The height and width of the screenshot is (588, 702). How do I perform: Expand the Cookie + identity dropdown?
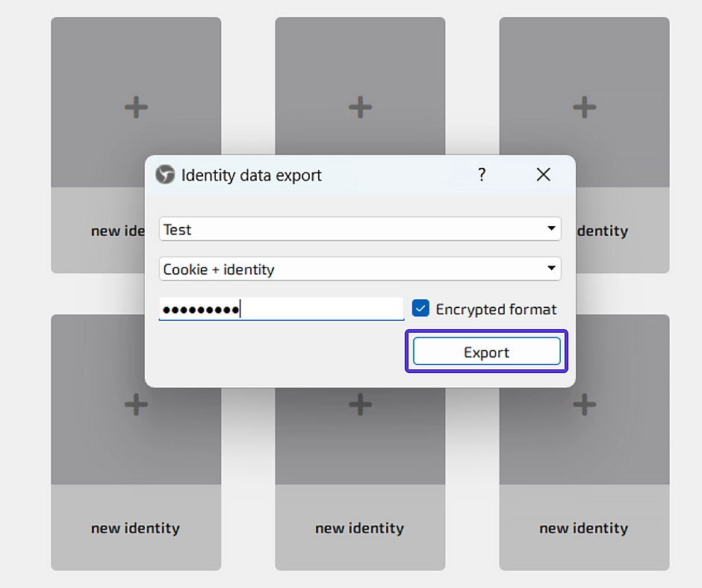point(360,269)
